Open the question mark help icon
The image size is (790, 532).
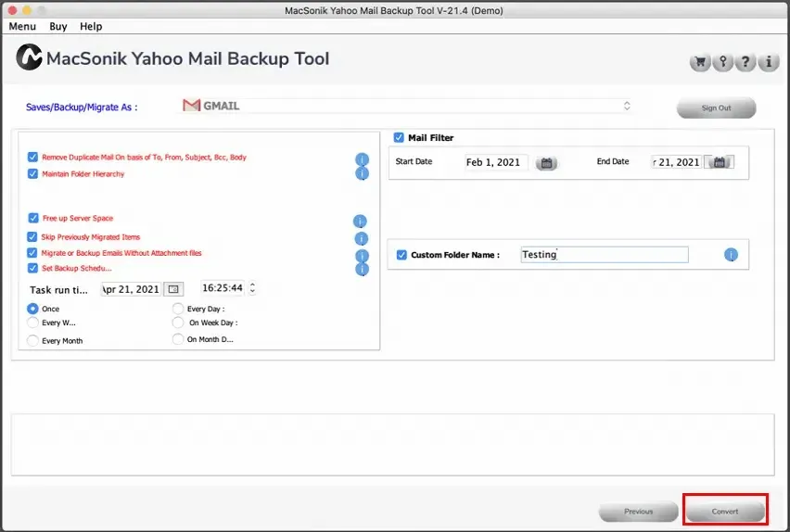pos(745,62)
